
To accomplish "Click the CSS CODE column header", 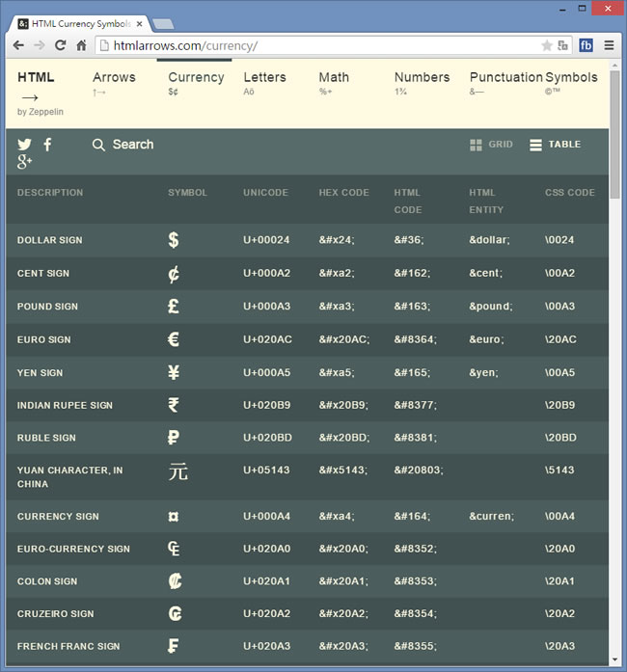I will [570, 193].
